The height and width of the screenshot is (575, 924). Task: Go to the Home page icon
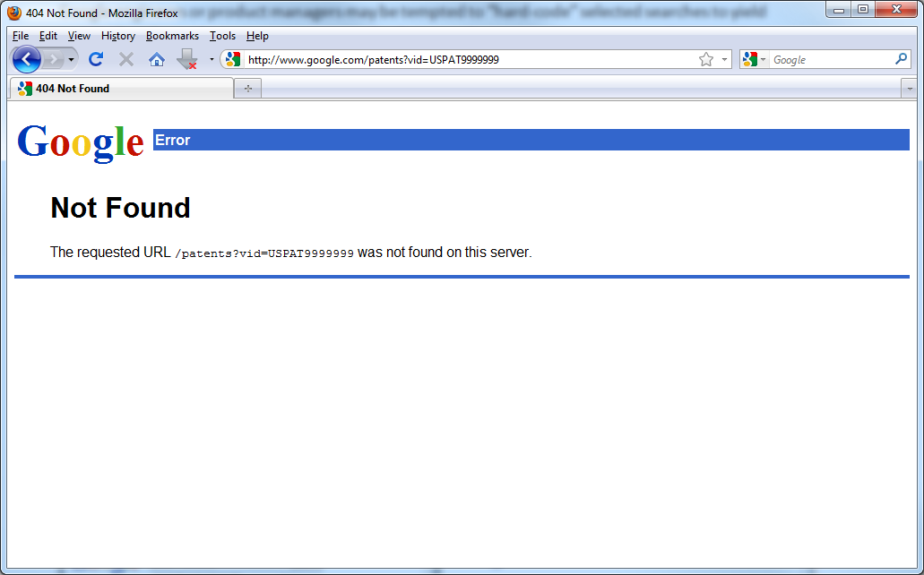tap(157, 59)
